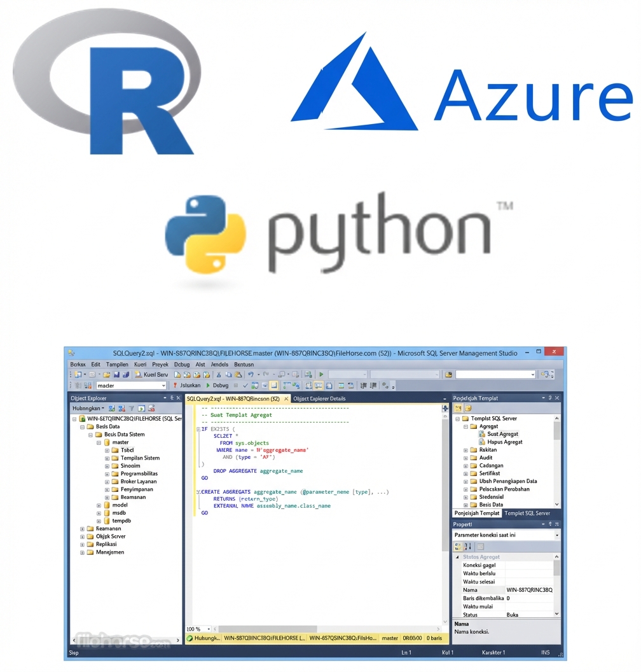Viewport: 641px width, 672px height.
Task: Switch to the Templat SQL Server tab
Action: (x=528, y=514)
